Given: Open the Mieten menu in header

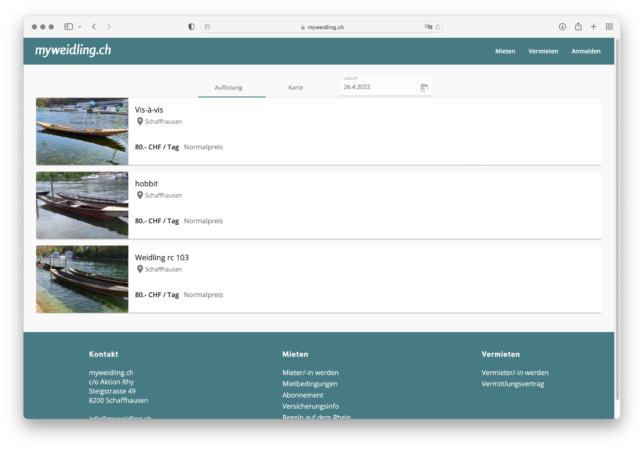Looking at the screenshot, I should (505, 51).
